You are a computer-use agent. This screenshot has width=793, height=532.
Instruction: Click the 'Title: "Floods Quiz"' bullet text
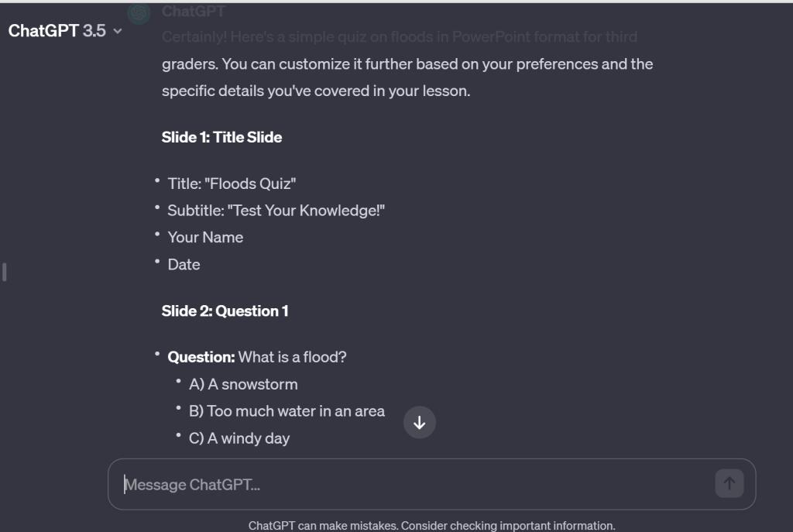click(232, 184)
